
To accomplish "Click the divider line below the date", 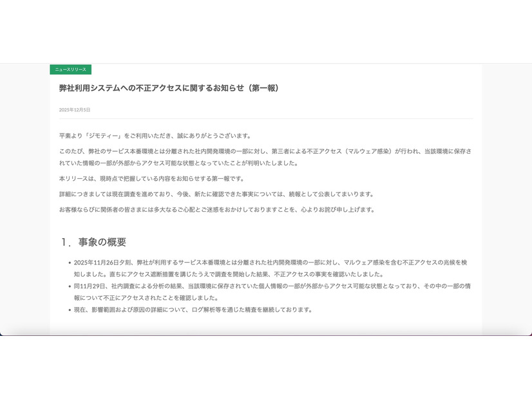I will (264, 120).
